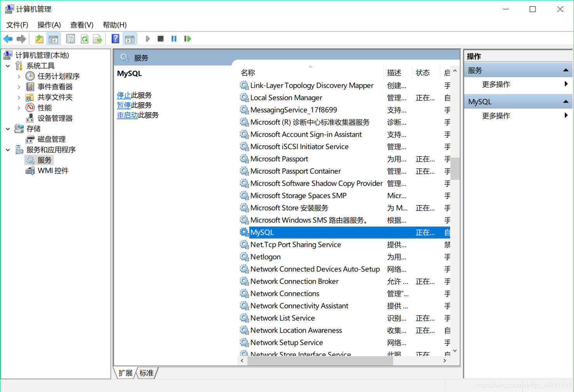Select the MySQL service row
This screenshot has width=574, height=392.
[x=344, y=232]
